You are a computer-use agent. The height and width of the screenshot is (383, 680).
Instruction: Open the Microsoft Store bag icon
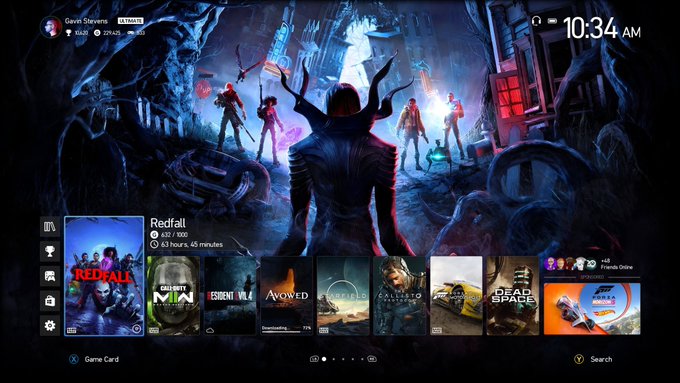pyautogui.click(x=50, y=301)
